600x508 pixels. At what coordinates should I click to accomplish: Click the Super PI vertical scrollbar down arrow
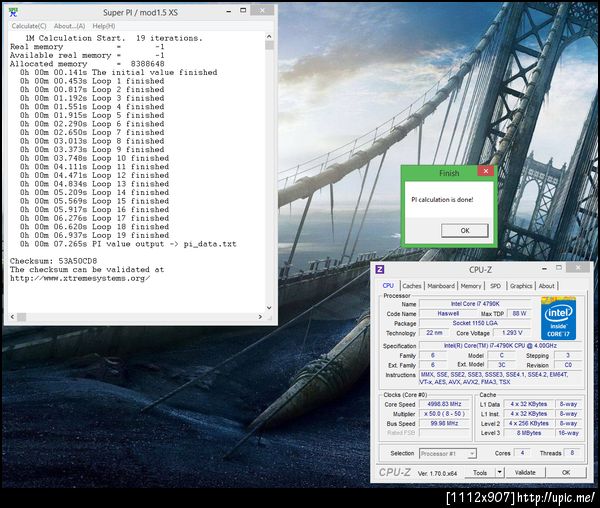coord(269,308)
